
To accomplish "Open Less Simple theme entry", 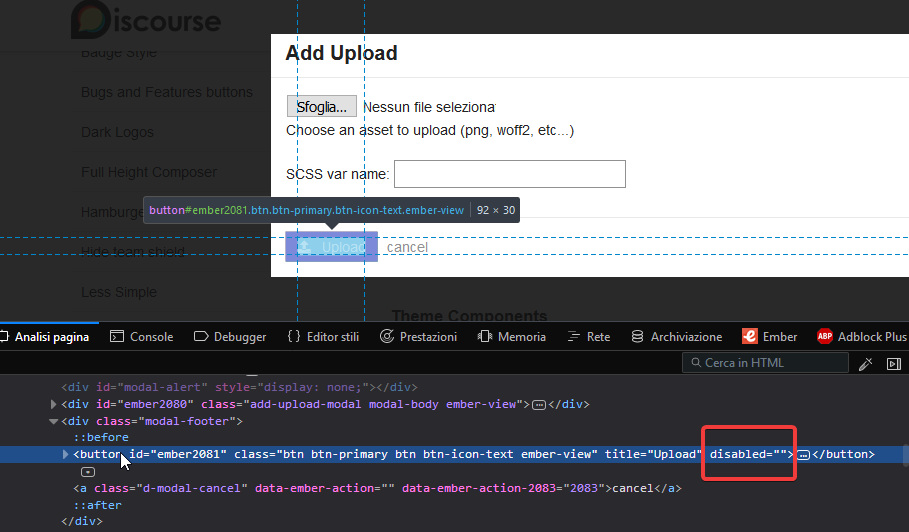I will tap(119, 292).
